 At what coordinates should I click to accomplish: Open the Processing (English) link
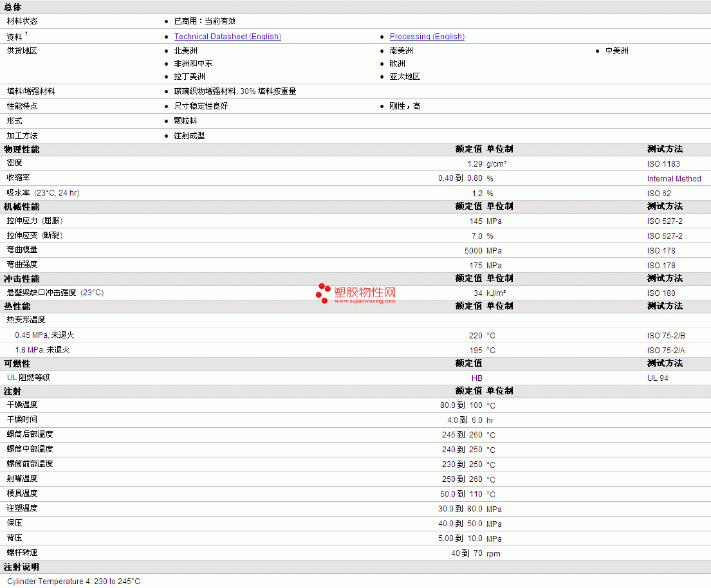(427, 37)
